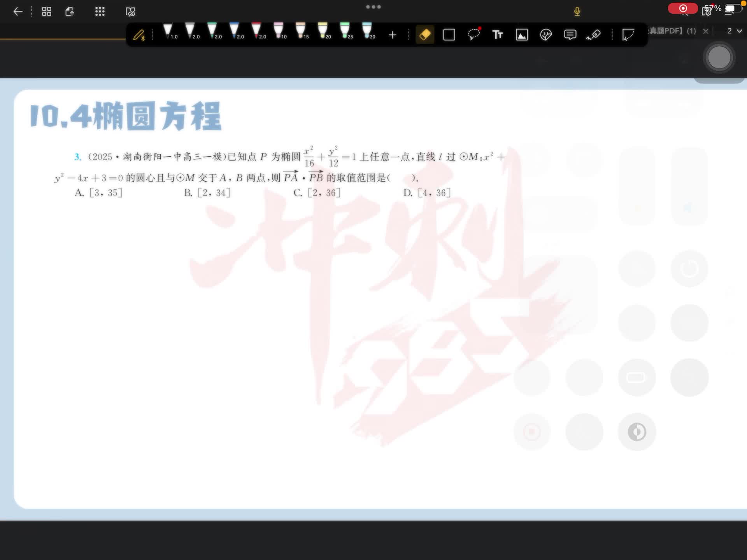Go back with the arrow button
Screen dimensions: 747x560
tap(18, 12)
